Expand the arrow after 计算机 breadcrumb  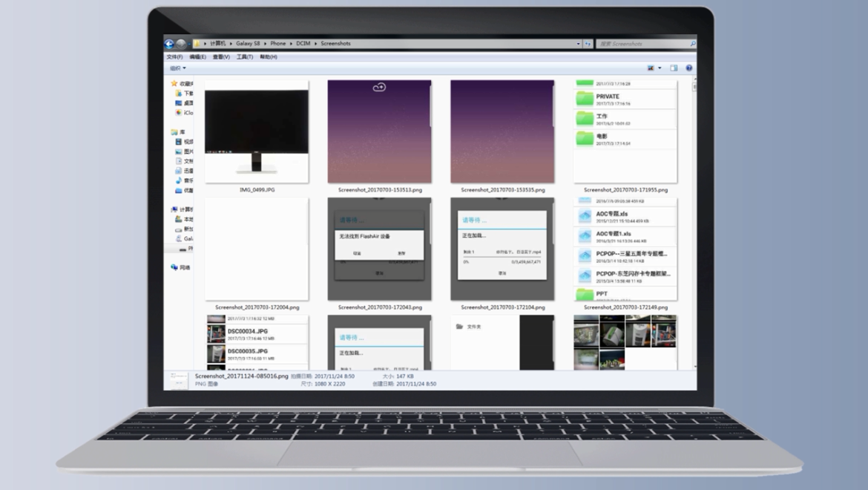pyautogui.click(x=230, y=43)
